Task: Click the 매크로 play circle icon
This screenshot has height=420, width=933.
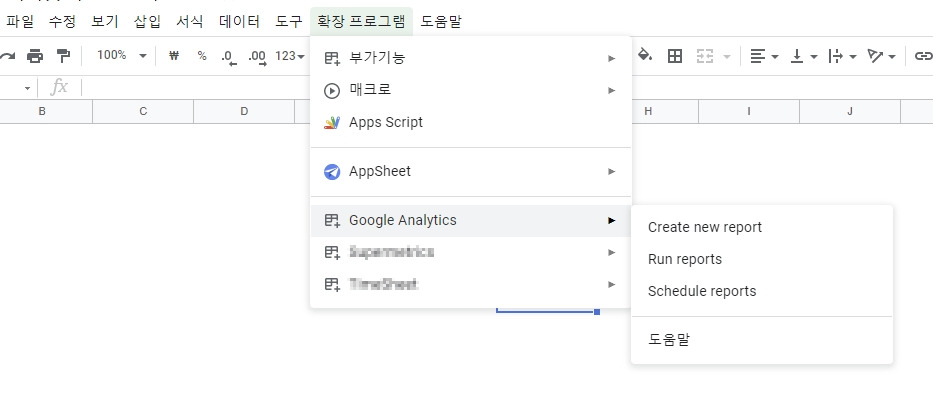Action: (x=331, y=90)
